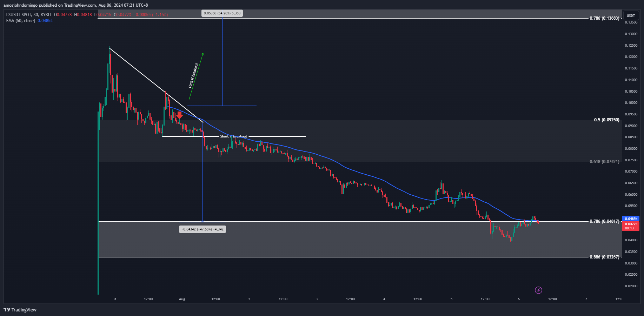Select the 0.05350 (54.20%) measurement label
644x316 pixels.
pos(222,13)
